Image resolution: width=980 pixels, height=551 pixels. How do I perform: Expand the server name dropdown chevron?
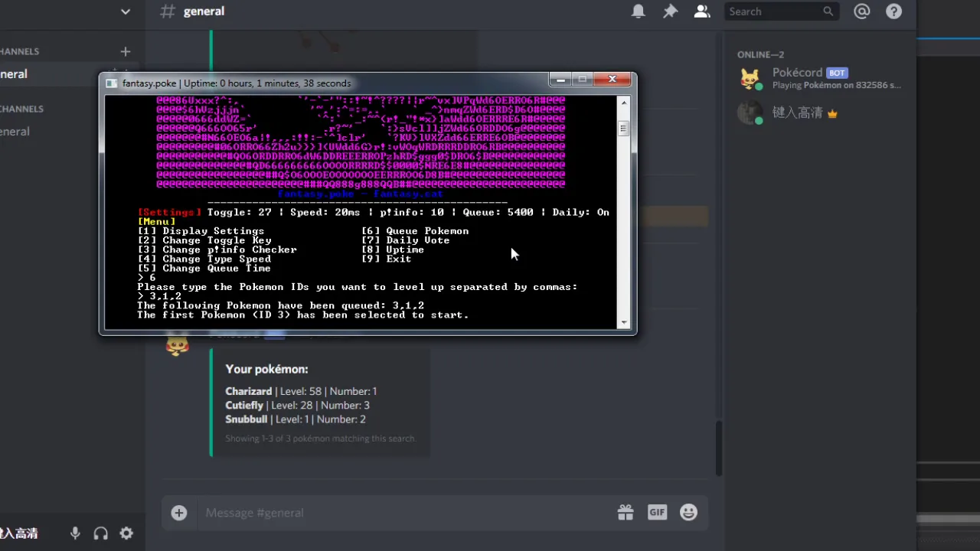[126, 11]
